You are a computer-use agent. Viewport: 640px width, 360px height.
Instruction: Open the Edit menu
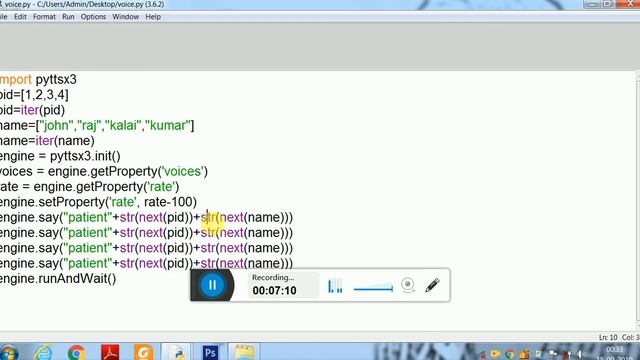pos(20,17)
